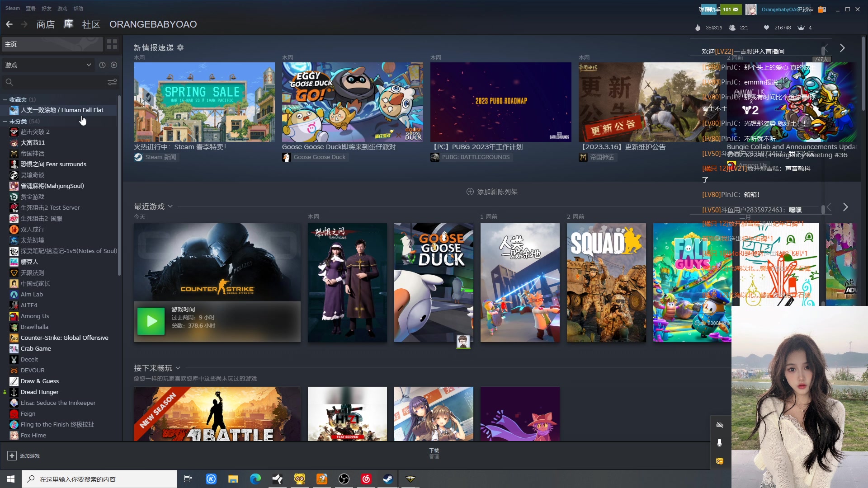Open the 社区 tab
Screen dimensions: 868x488
[91, 24]
